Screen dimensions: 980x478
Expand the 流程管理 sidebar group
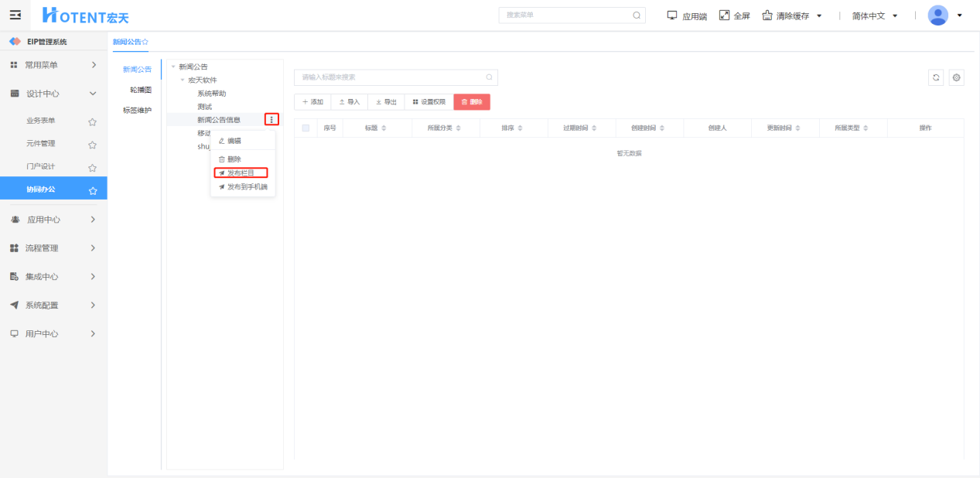tap(53, 248)
